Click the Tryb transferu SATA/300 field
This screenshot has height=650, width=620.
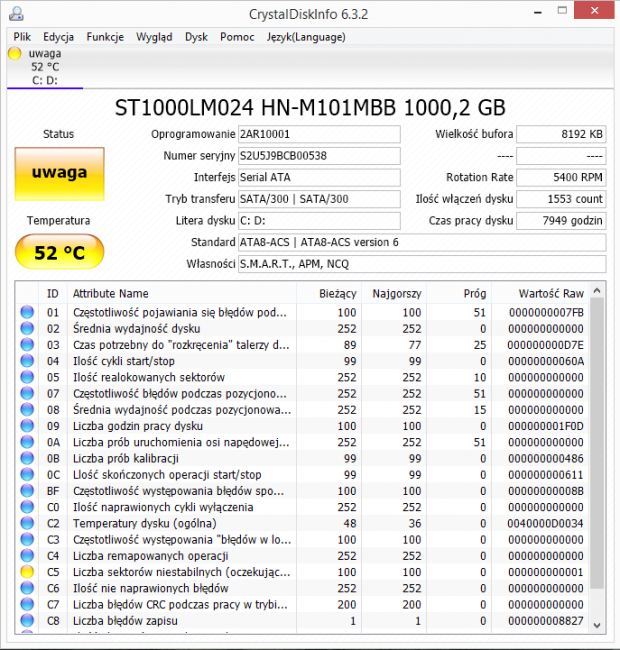pos(319,199)
